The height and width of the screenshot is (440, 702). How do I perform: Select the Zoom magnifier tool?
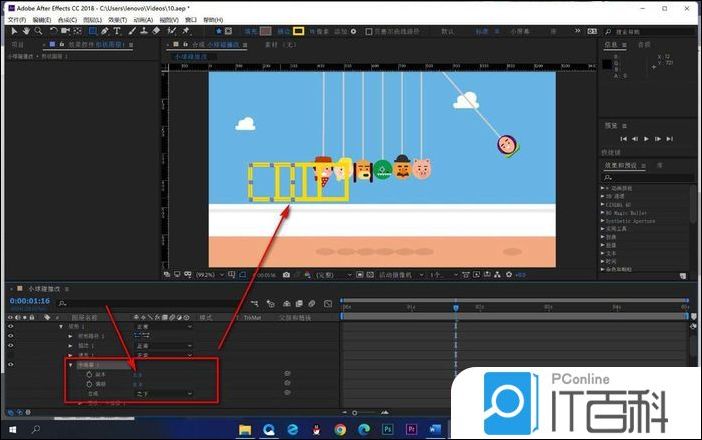(37, 31)
